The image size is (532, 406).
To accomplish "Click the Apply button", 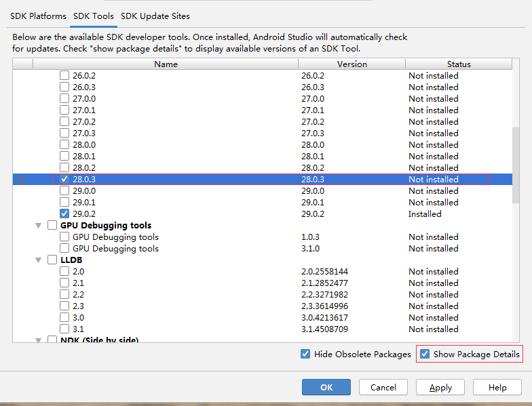I will [440, 388].
